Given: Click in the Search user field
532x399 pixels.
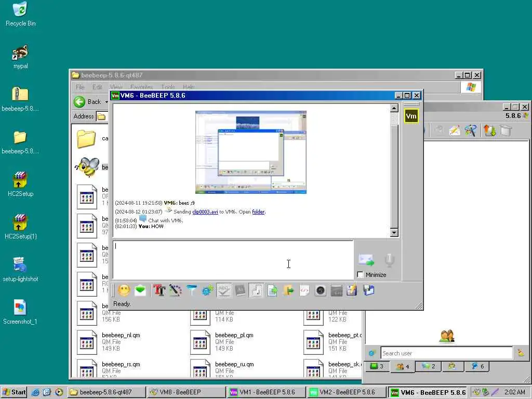Looking at the screenshot, I should tap(446, 353).
